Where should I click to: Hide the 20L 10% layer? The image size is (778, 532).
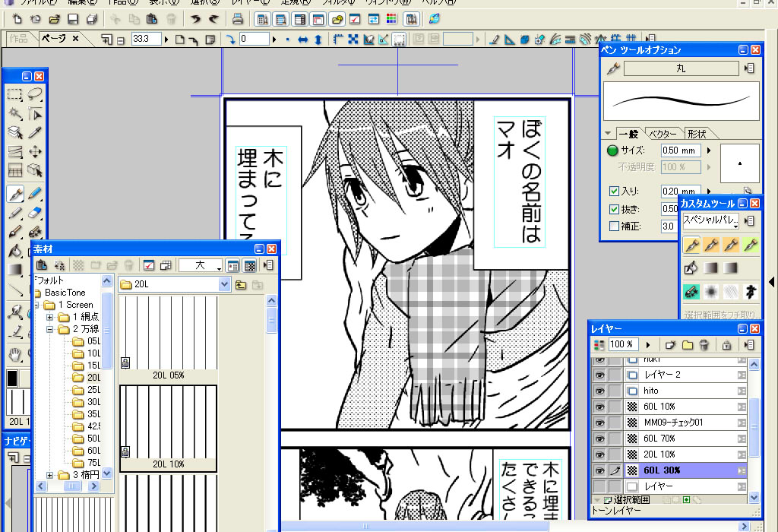600,454
